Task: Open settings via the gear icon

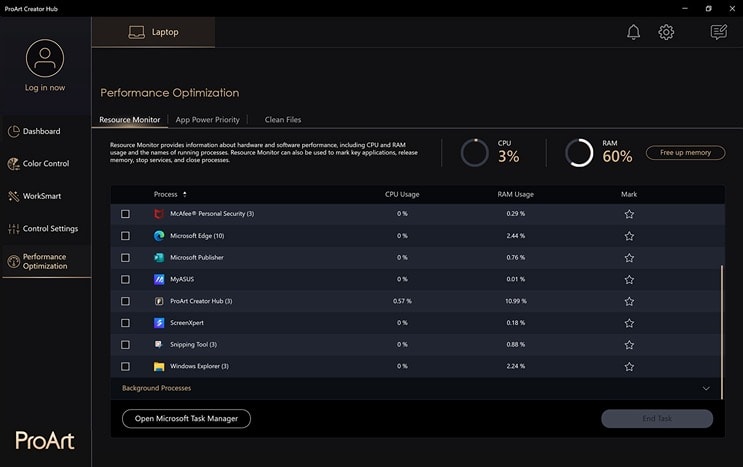Action: pos(666,32)
